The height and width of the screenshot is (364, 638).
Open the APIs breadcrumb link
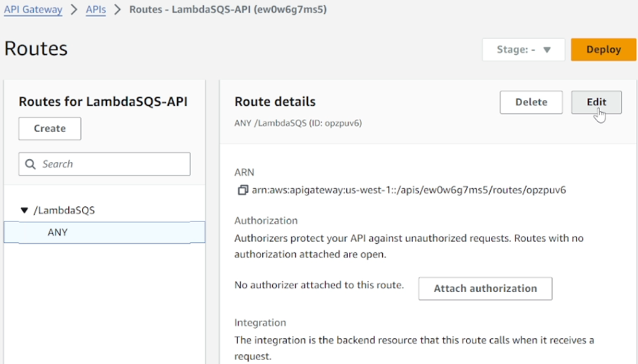tap(96, 9)
